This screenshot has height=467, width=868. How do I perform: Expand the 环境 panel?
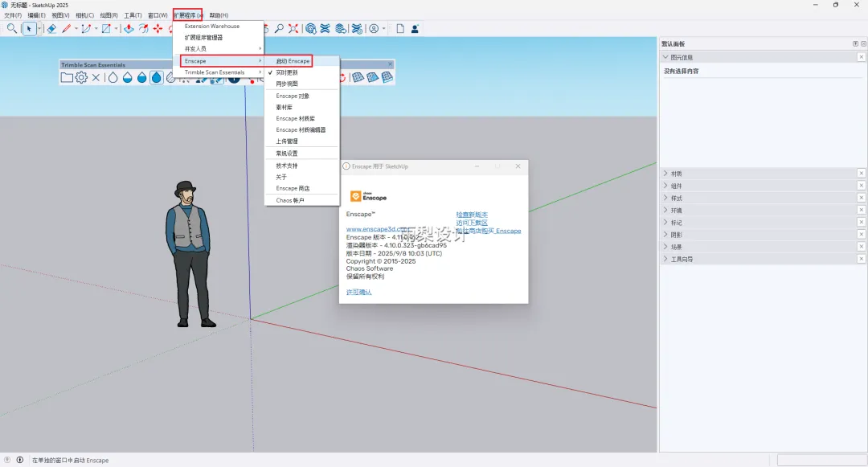point(665,210)
